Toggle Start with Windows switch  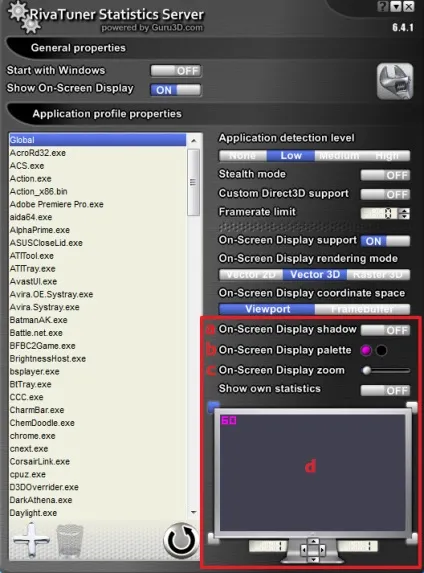176,71
